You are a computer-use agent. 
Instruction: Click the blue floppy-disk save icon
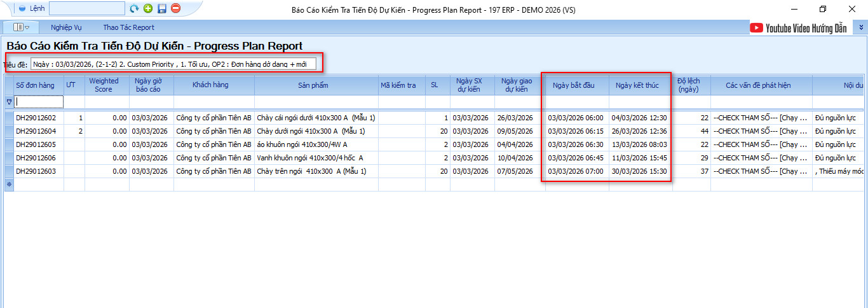(x=162, y=9)
